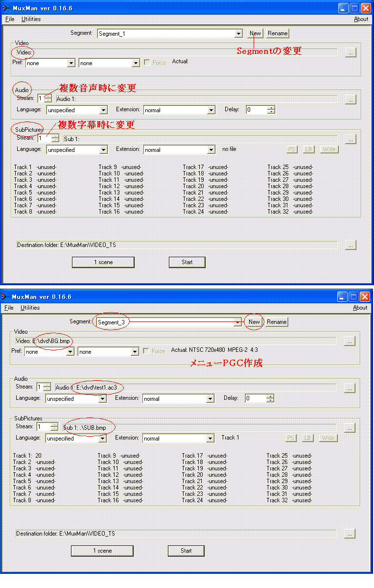The height and width of the screenshot is (588, 374).
Task: Browse for subpicture file in upper window
Action: coord(351,139)
